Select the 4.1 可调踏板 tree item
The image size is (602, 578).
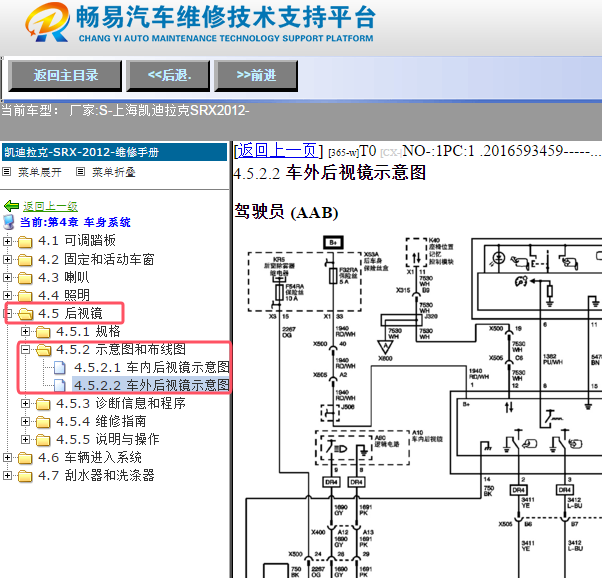77,241
